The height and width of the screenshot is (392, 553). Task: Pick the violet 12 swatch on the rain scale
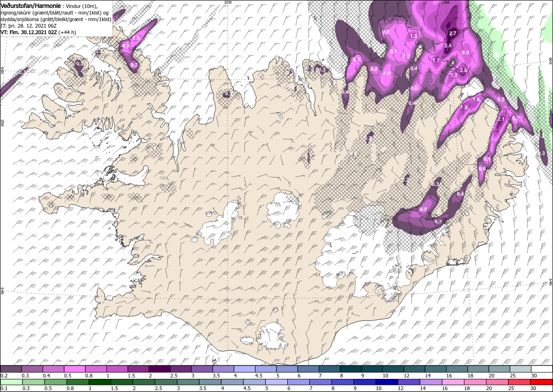click(x=409, y=382)
